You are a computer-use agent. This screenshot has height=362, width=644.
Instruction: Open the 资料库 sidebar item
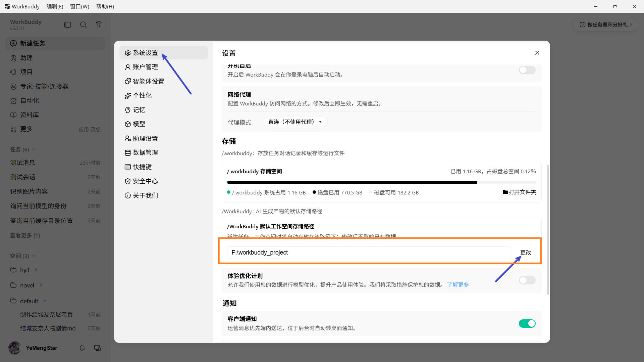[x=55, y=115]
